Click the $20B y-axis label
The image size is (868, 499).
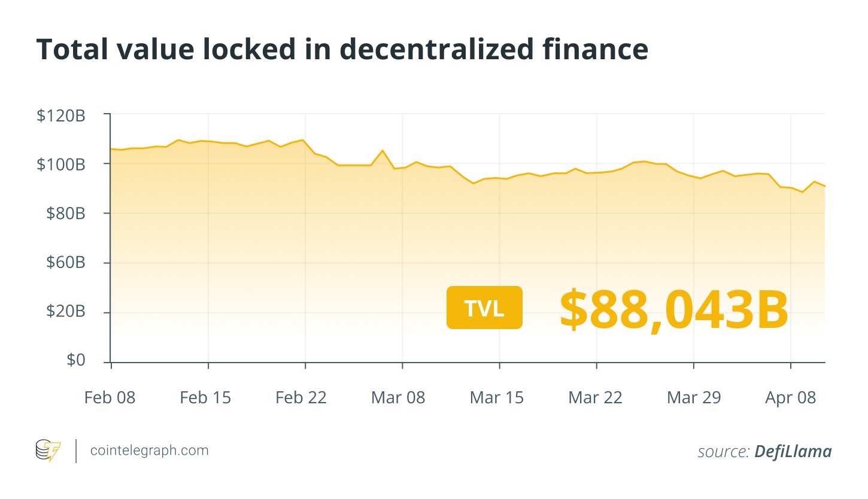tap(65, 312)
